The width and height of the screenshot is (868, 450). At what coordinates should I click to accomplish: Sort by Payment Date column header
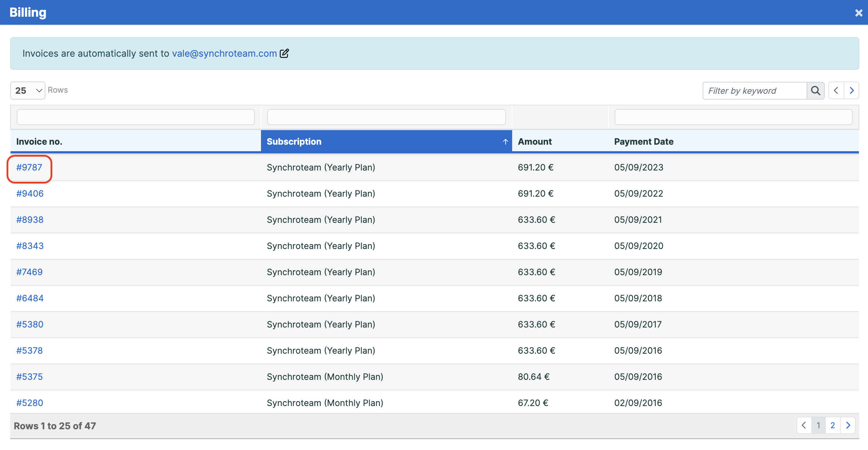click(x=644, y=142)
